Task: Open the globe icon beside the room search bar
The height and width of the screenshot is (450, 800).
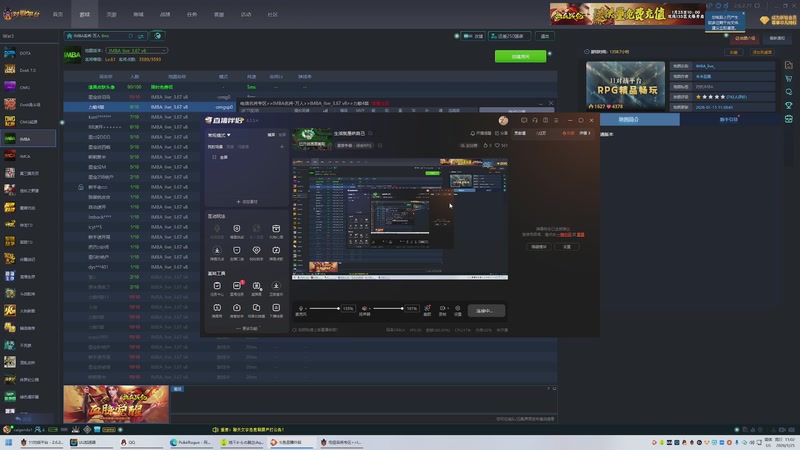Action: pyautogui.click(x=158, y=36)
